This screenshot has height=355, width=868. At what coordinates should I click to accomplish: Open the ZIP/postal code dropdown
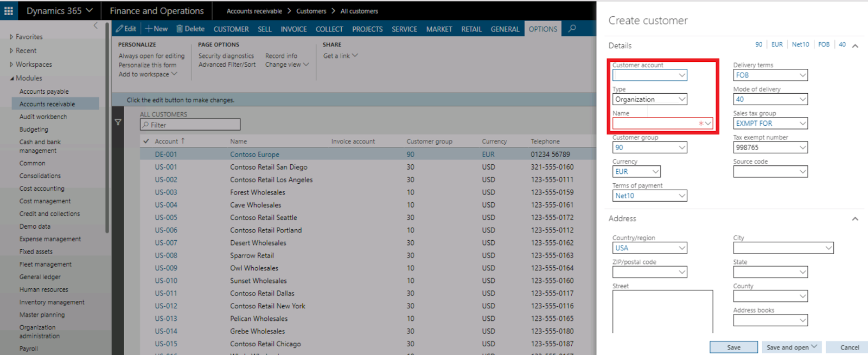point(682,272)
